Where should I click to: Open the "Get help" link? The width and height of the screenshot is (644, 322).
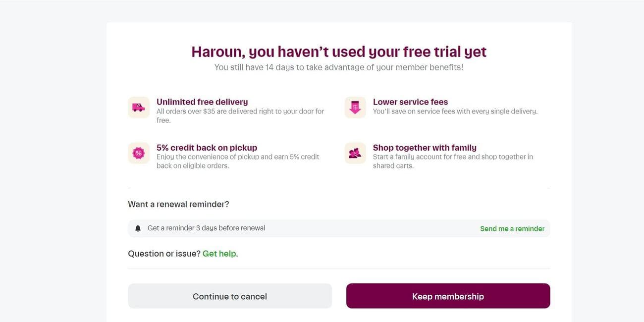tap(219, 253)
